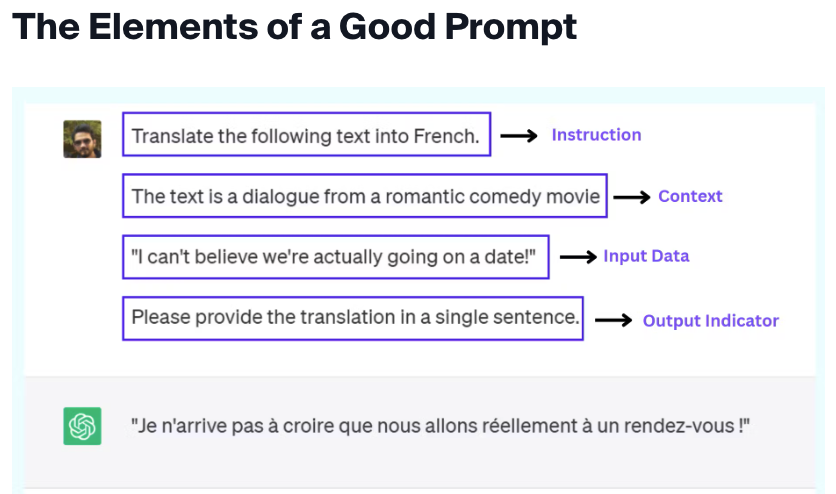The width and height of the screenshot is (836, 494).
Task: Click the purple Context label
Action: tap(690, 196)
